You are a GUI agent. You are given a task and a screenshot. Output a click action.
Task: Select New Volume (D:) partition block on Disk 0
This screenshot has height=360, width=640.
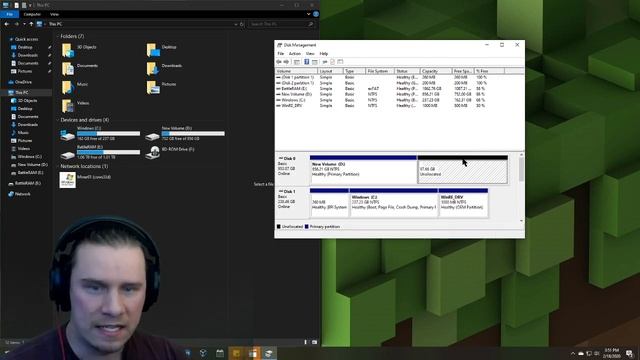363,170
